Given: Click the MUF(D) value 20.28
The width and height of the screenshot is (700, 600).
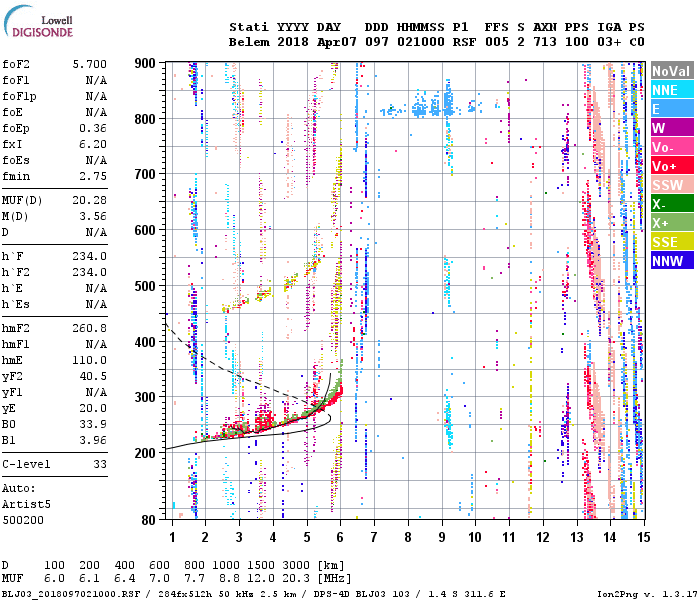Looking at the screenshot, I should click(90, 200).
